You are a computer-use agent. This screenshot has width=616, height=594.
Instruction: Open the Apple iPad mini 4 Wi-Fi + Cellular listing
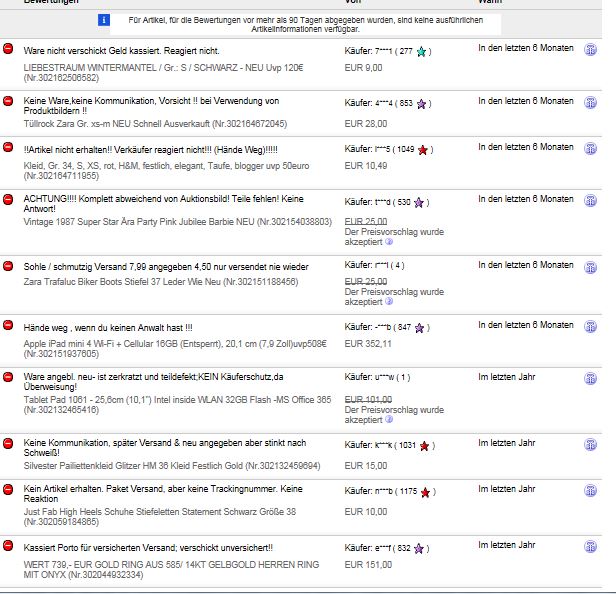175,348
